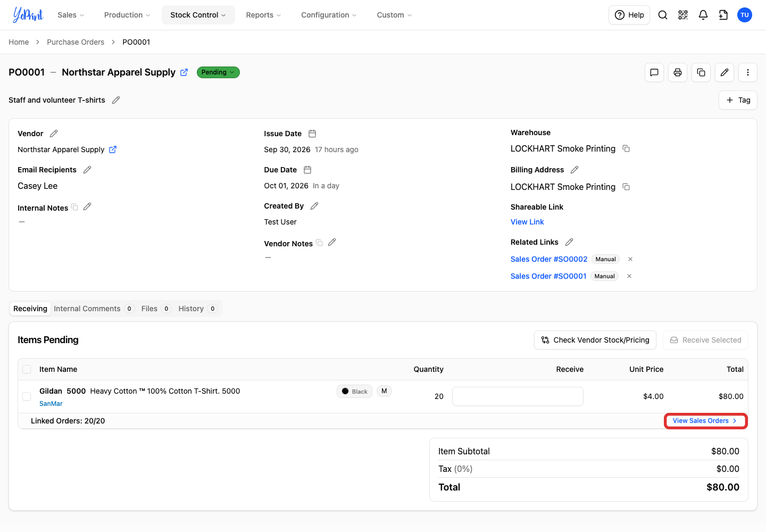Duplicate the purchase order via copy icon
Viewport: 766px width, 532px height.
pos(701,72)
